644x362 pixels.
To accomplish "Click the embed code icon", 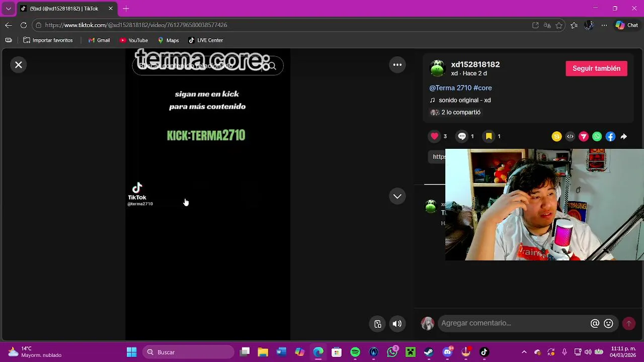I will [570, 137].
